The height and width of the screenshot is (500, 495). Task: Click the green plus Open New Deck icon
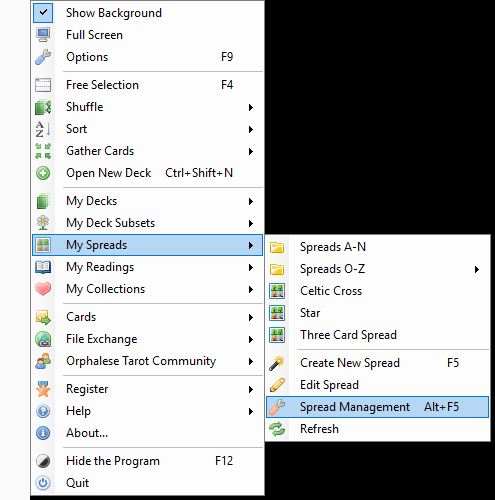point(43,173)
